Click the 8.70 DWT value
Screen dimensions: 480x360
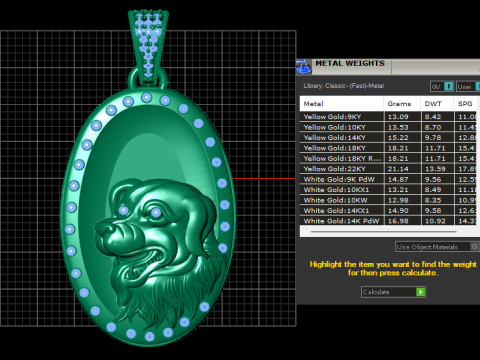[x=433, y=127]
